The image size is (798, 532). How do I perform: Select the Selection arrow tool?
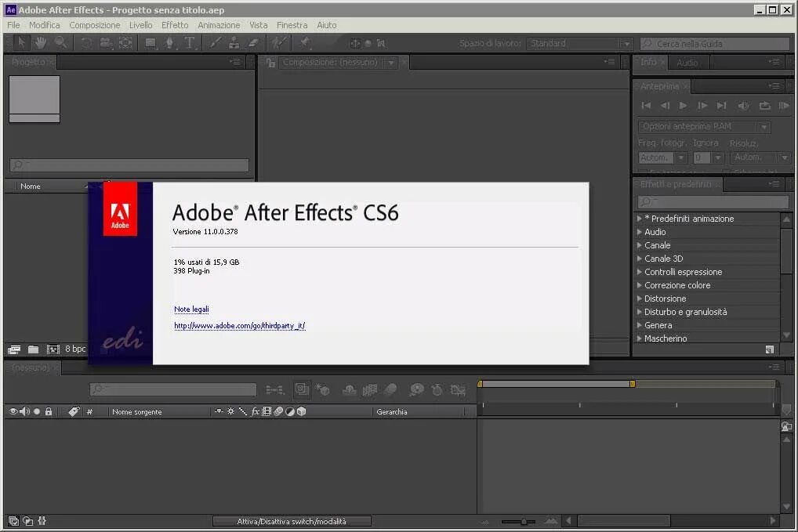tap(21, 43)
